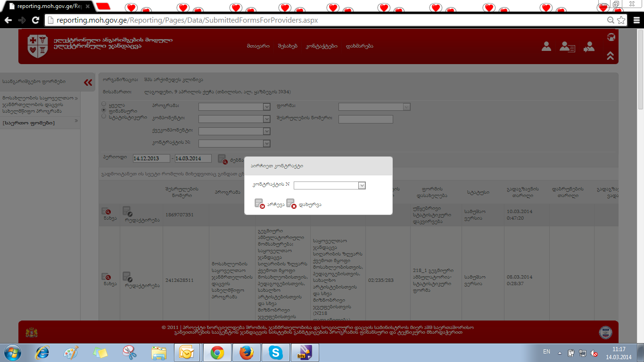Screen dimensions: 644x362
Task: Click the globe language icon in header
Action: pyautogui.click(x=611, y=37)
